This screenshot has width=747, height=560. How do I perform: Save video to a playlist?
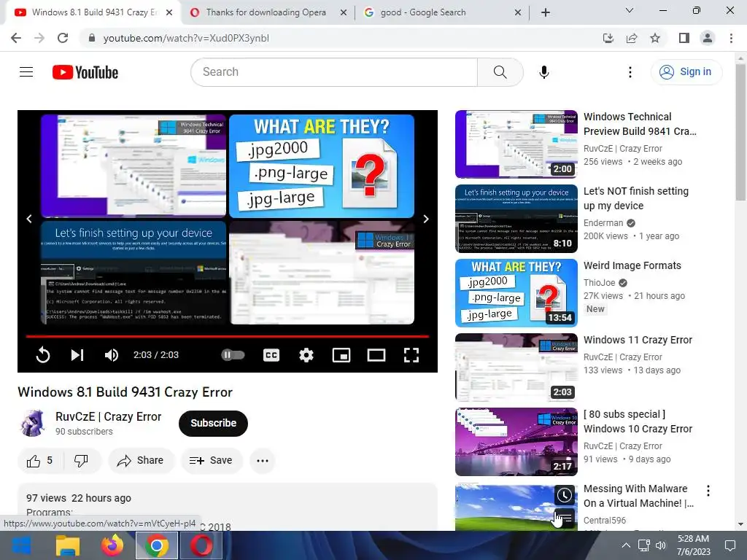coord(211,461)
